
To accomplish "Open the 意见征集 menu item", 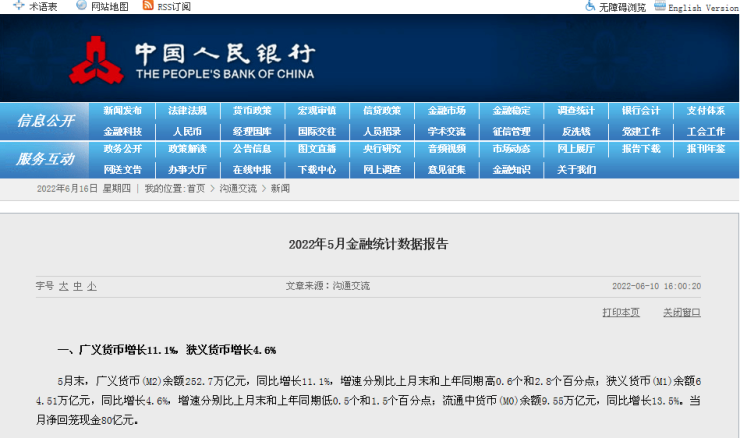I will (446, 169).
